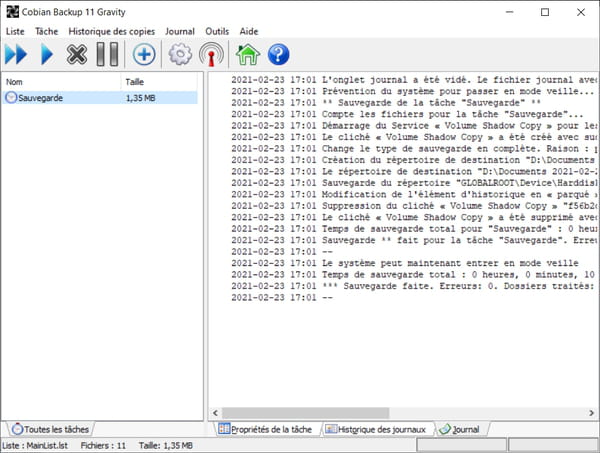Click log line "Temps de sauvegarde total : 0 heures"
This screenshot has width=600, height=453.
tap(414, 275)
